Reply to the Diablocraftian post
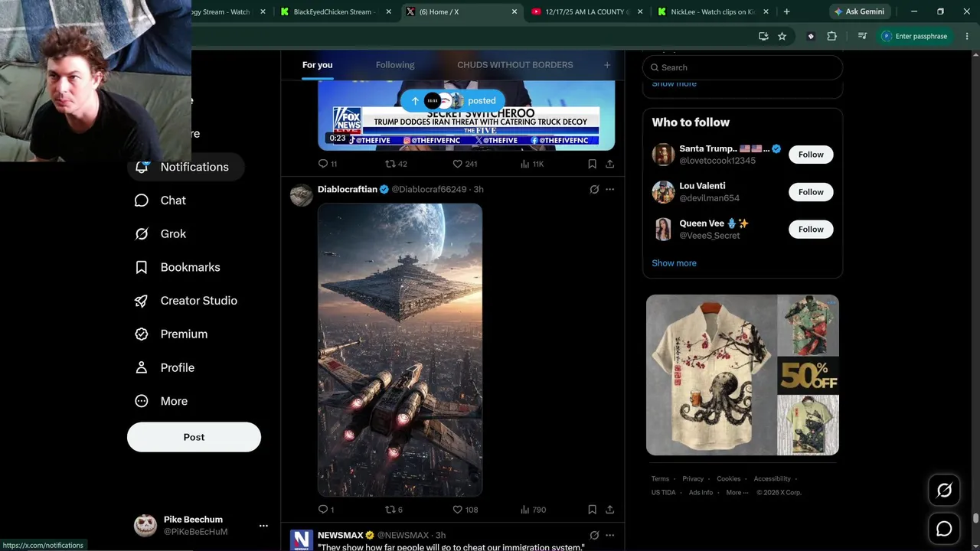This screenshot has height=551, width=980. [326, 510]
